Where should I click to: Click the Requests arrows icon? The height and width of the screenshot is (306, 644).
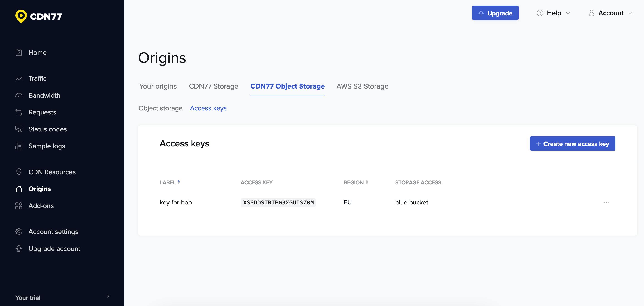click(19, 112)
